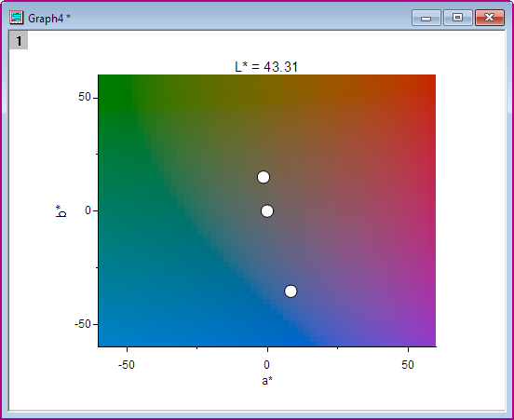Click the y-axis tick label -50

(x=83, y=324)
